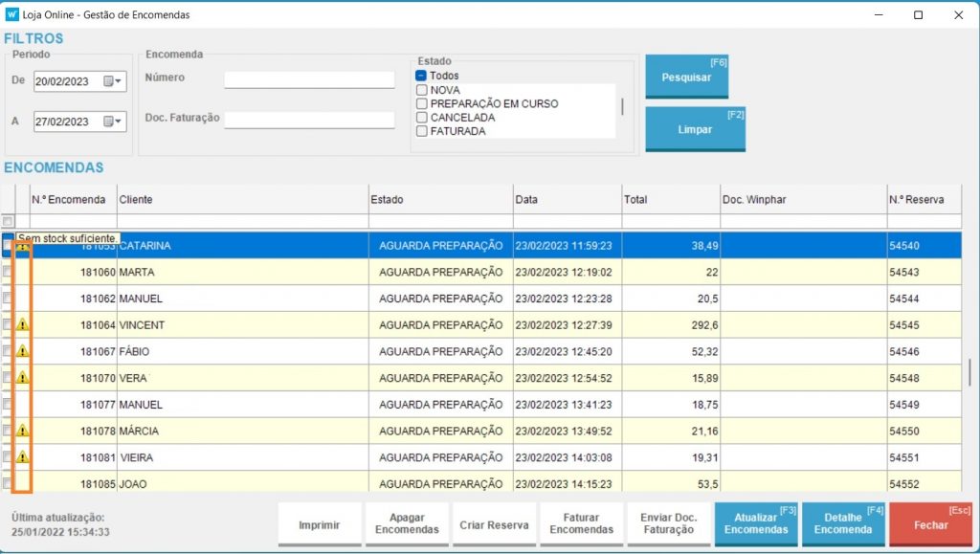Click warning icon on VINCENT order row
Image resolution: width=980 pixels, height=554 pixels.
(23, 324)
